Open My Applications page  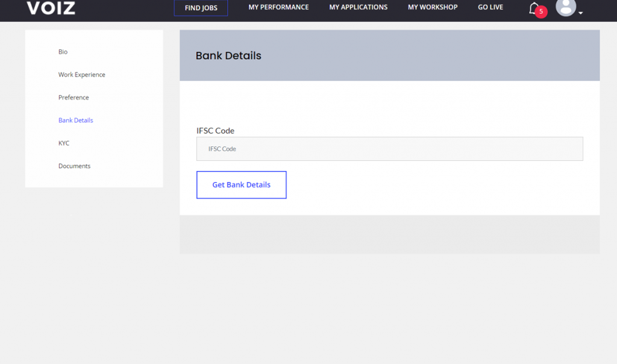coord(358,7)
